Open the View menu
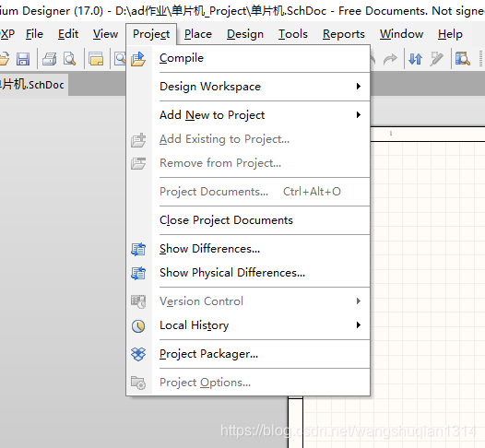Viewport: 485px width, 448px height. pos(105,34)
